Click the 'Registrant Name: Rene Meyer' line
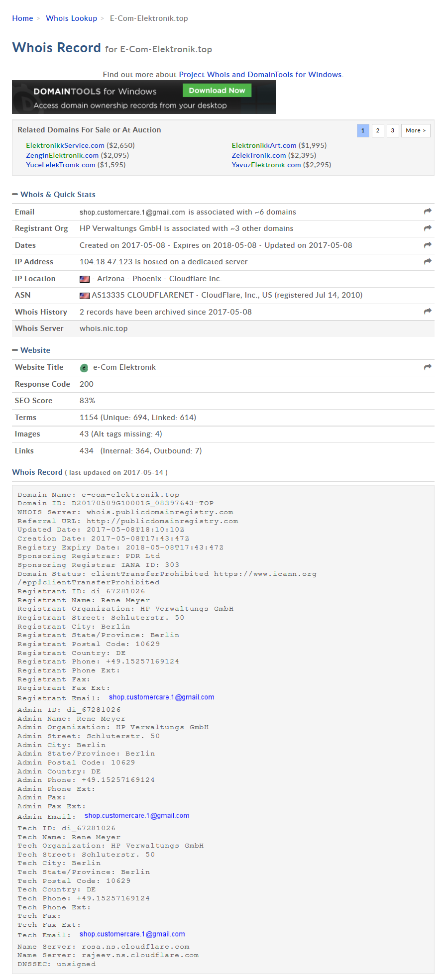This screenshot has width=444, height=980. (x=84, y=600)
